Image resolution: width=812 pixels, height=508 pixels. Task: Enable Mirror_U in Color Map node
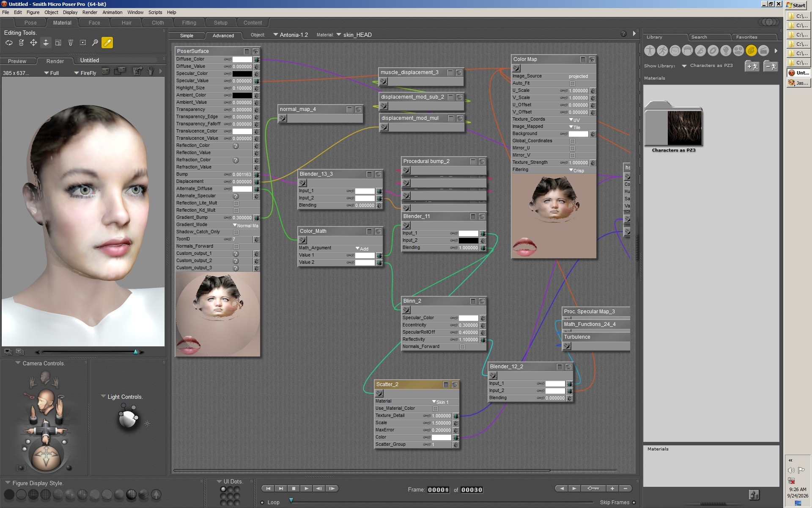coord(572,148)
